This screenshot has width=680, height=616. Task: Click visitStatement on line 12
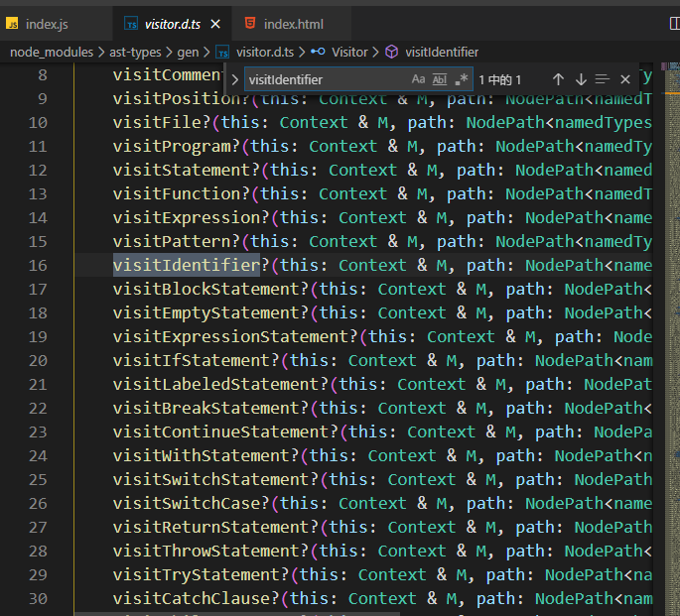182,171
